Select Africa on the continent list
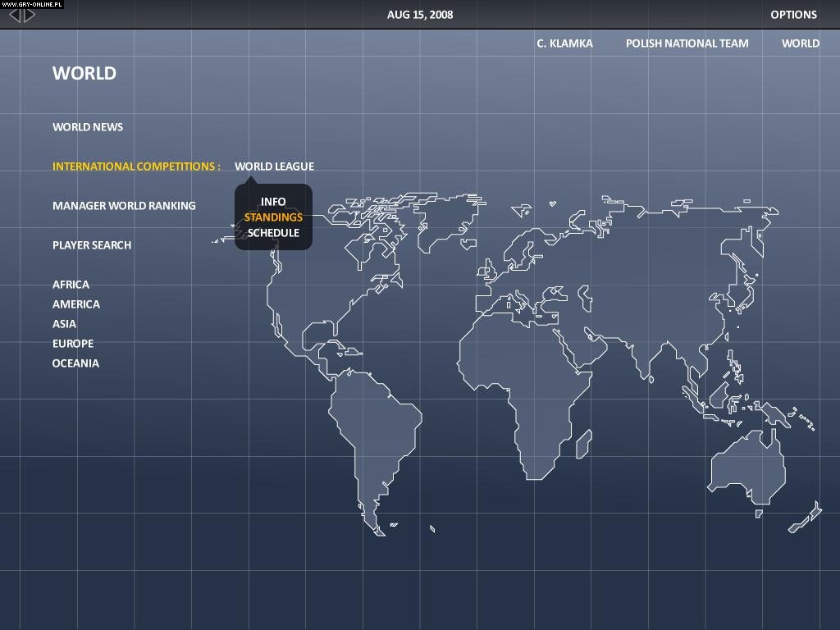Viewport: 840px width, 630px height. (x=70, y=284)
